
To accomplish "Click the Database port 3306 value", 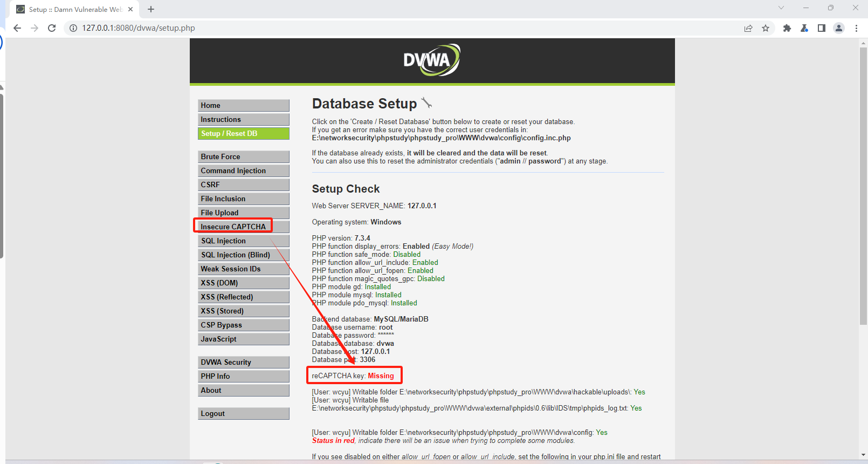I will (x=367, y=359).
